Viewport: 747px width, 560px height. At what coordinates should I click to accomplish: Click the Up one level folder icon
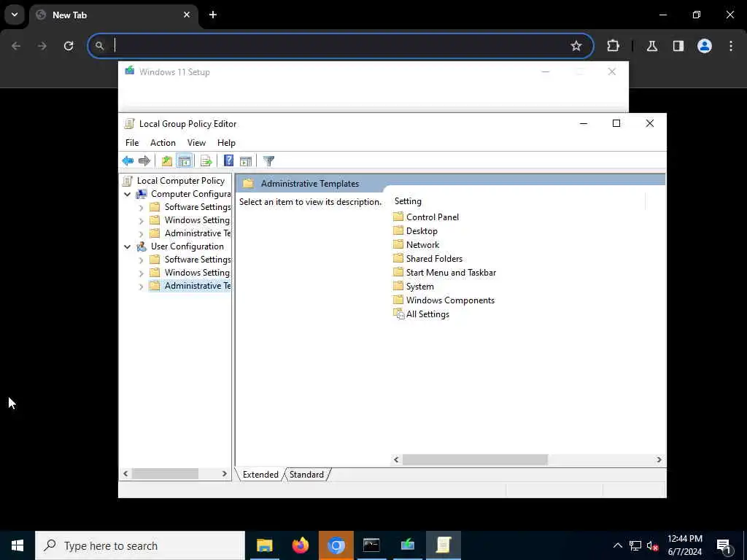[167, 161]
